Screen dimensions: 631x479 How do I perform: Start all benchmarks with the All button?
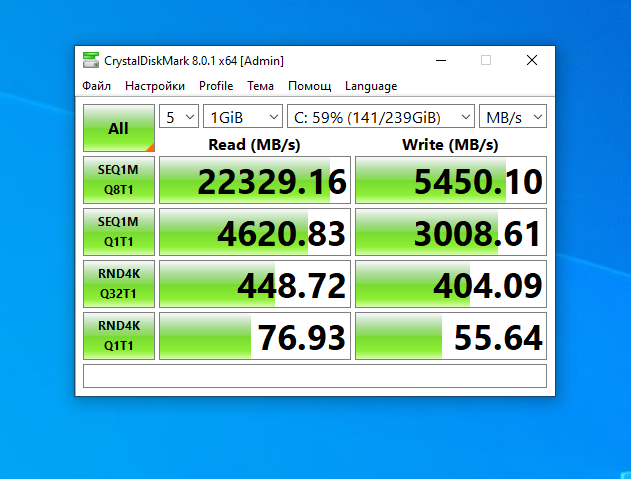point(119,128)
